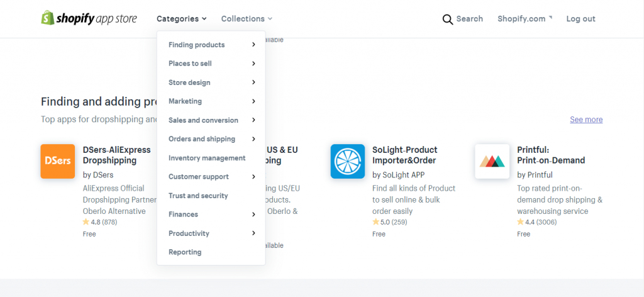Click the 'Finding and adding' section heading

(x=99, y=102)
